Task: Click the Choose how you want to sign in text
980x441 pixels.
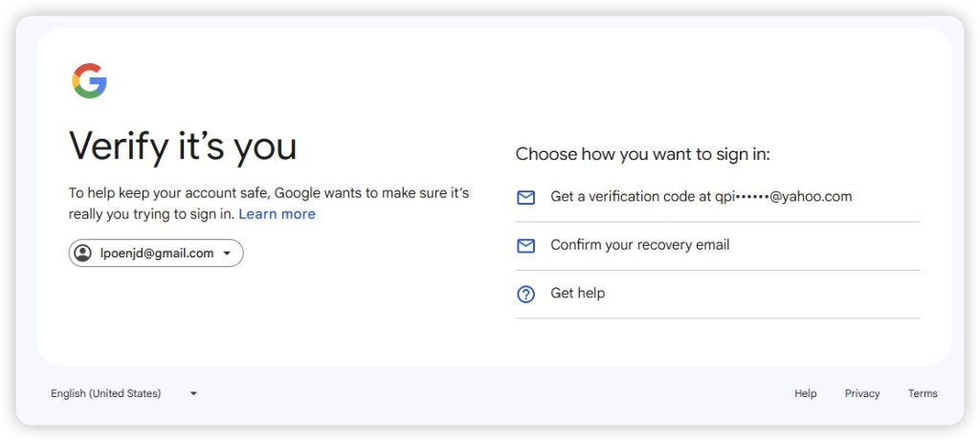Action: pyautogui.click(x=642, y=154)
